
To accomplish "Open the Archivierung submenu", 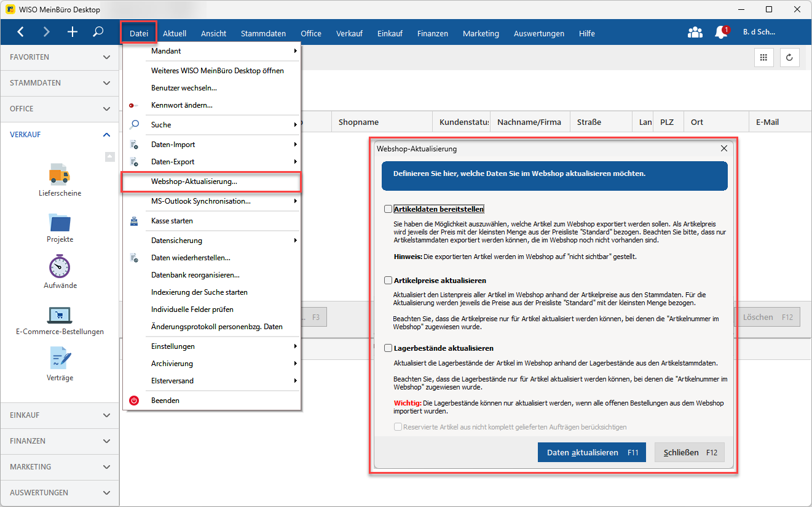I will (211, 364).
